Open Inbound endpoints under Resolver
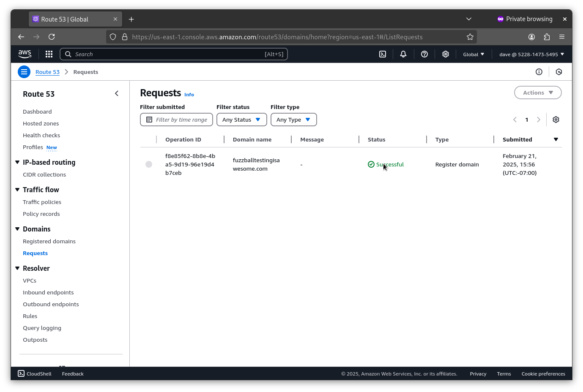 click(48, 292)
